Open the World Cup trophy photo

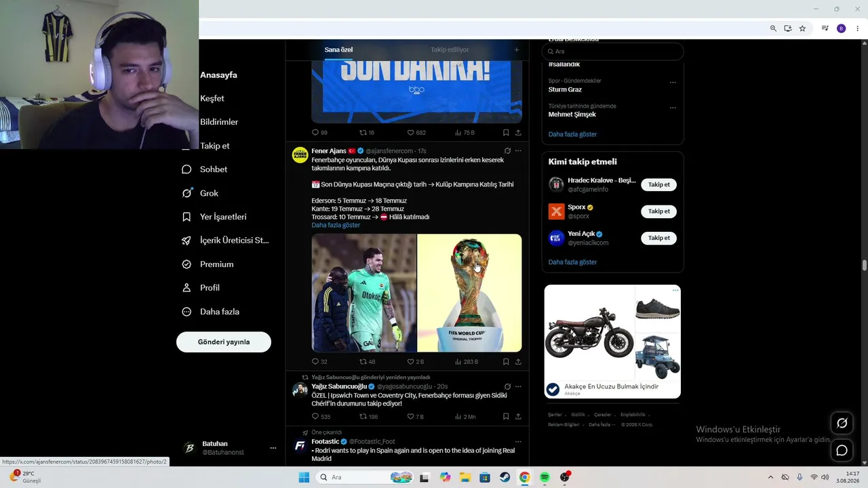click(469, 293)
